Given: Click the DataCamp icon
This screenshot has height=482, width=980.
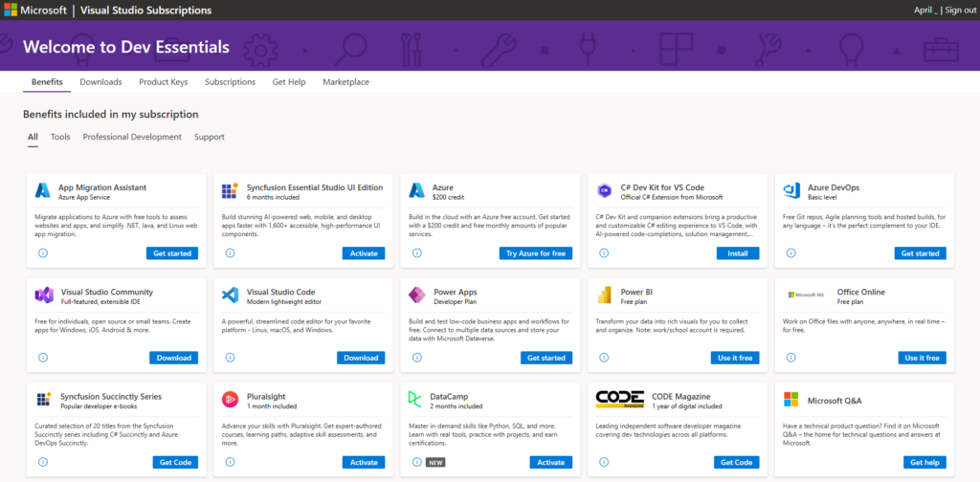Looking at the screenshot, I should (415, 400).
